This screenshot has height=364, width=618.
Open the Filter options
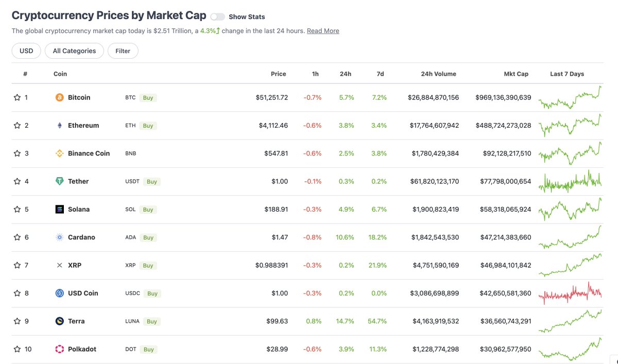point(123,51)
